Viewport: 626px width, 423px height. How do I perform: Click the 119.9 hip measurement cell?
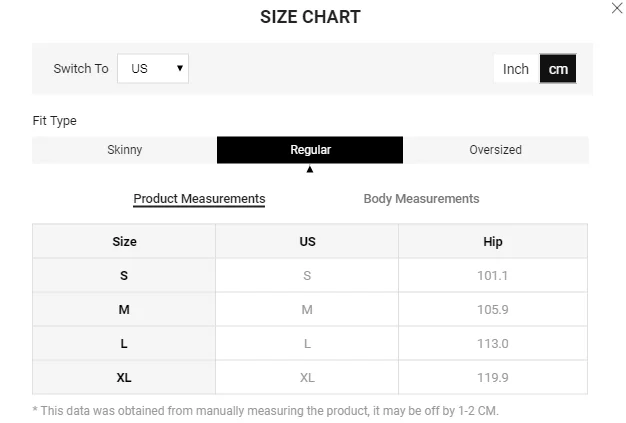[x=492, y=378]
